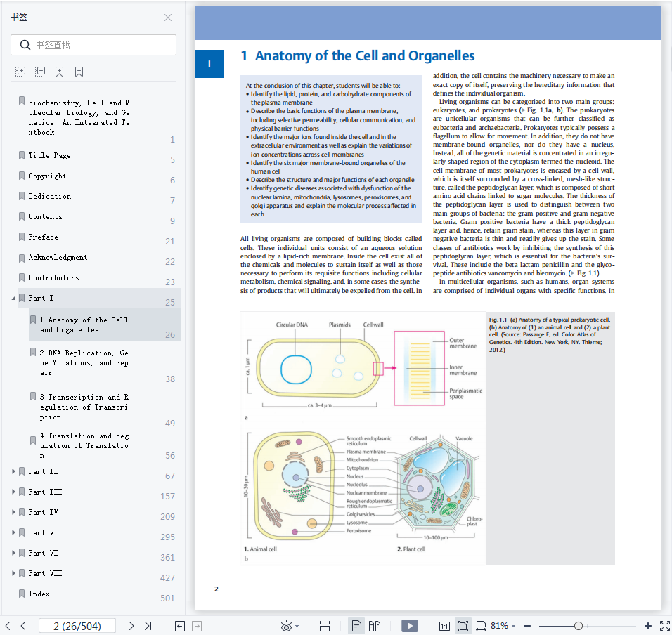Switch to two-page view
The height and width of the screenshot is (635, 672).
375,626
